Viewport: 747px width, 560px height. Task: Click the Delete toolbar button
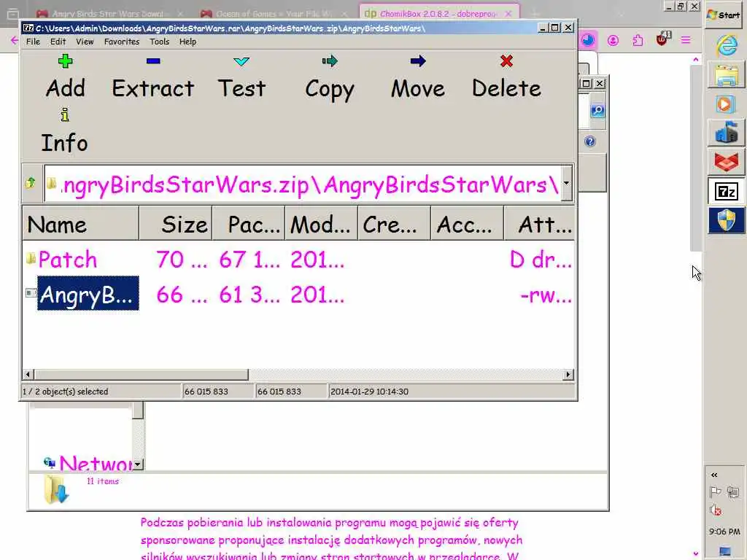(x=506, y=76)
